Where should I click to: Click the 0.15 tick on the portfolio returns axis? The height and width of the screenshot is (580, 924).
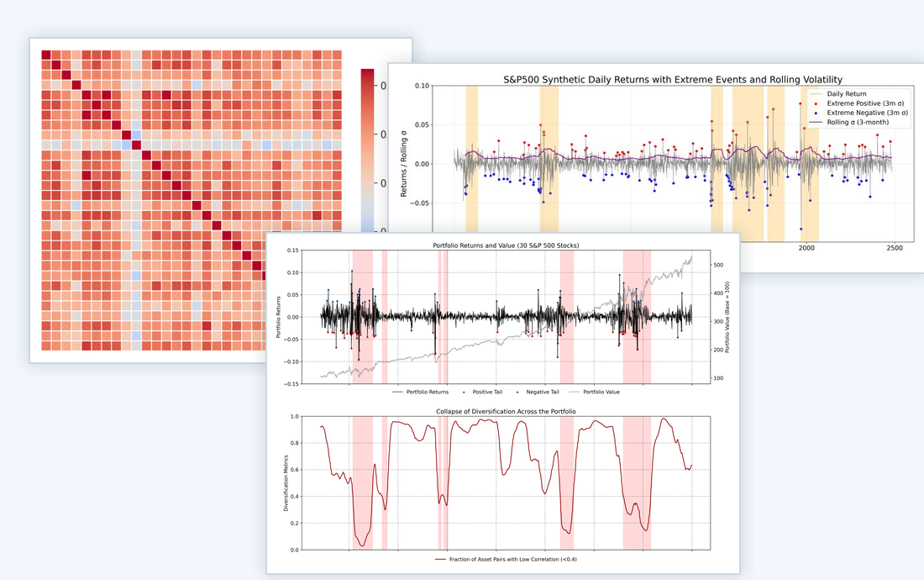pos(292,250)
